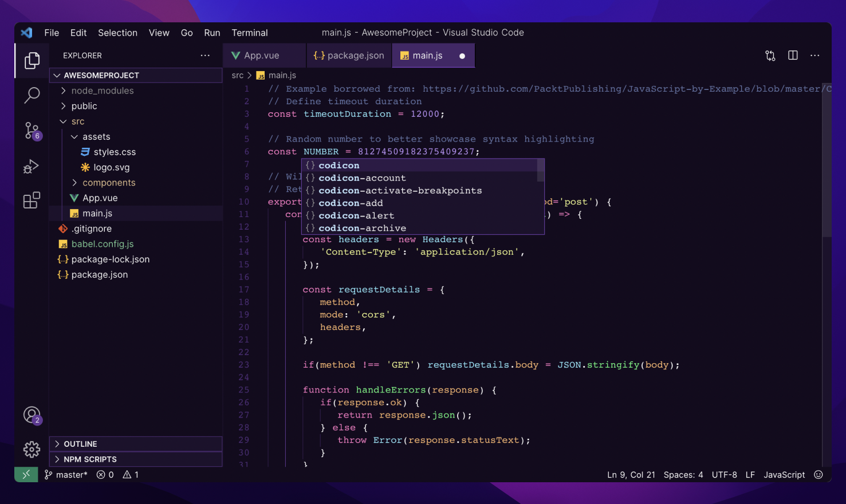
Task: Open the Search view in activity bar
Action: coord(32,95)
